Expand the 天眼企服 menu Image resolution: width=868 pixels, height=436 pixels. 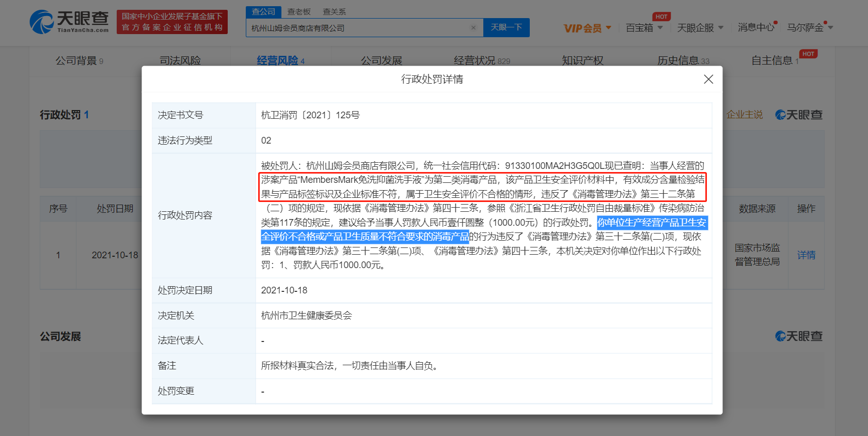700,28
